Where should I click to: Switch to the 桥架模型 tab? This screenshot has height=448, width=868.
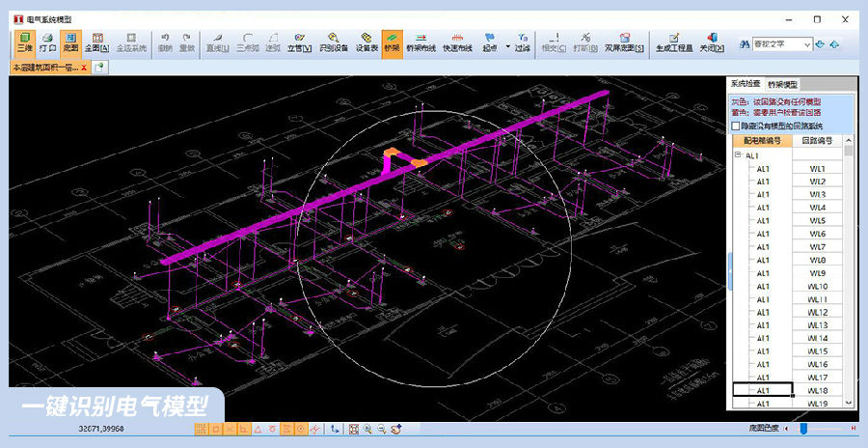click(782, 84)
